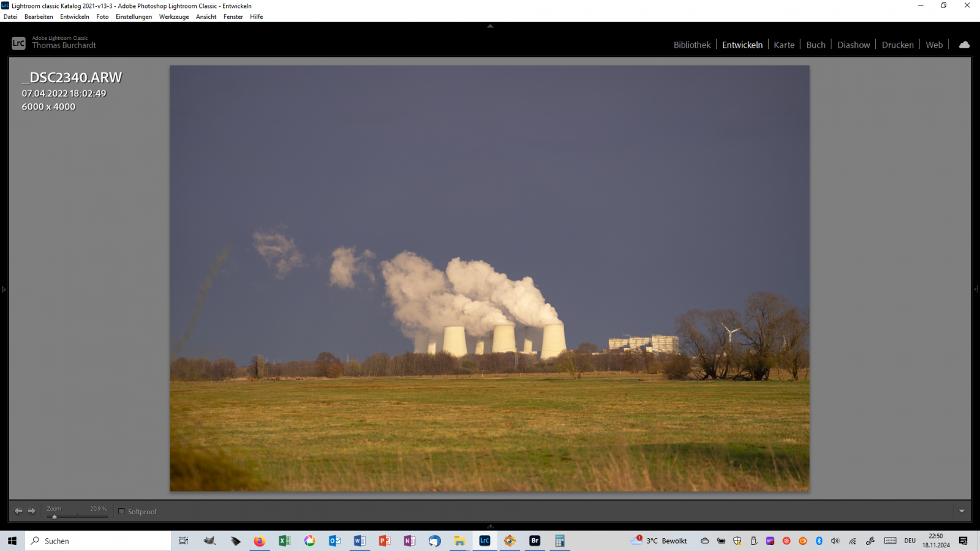Open the Calculator taskbar icon
This screenshot has width=980, height=551.
560,541
